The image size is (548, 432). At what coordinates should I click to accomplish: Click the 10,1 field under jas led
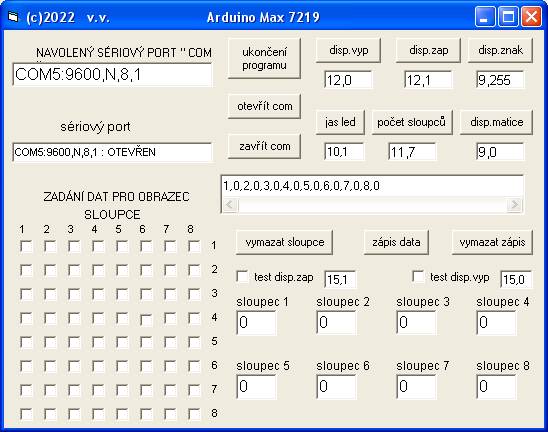tap(344, 152)
